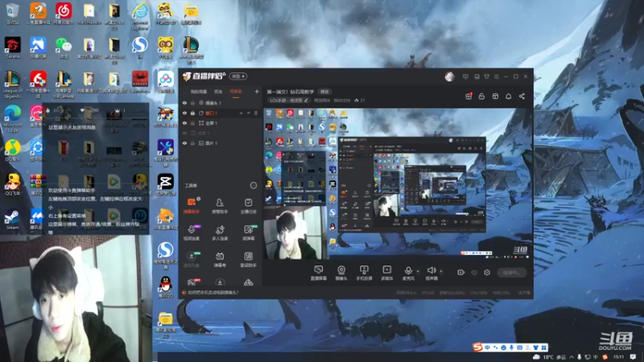Switch to the 我的场景 tab

pos(199,92)
